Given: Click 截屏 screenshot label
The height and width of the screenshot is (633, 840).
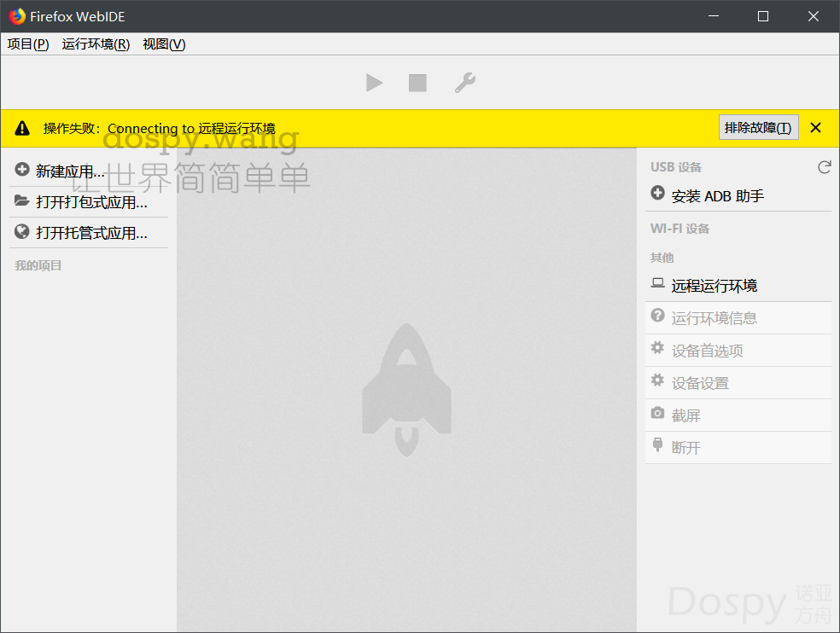Looking at the screenshot, I should [x=685, y=415].
